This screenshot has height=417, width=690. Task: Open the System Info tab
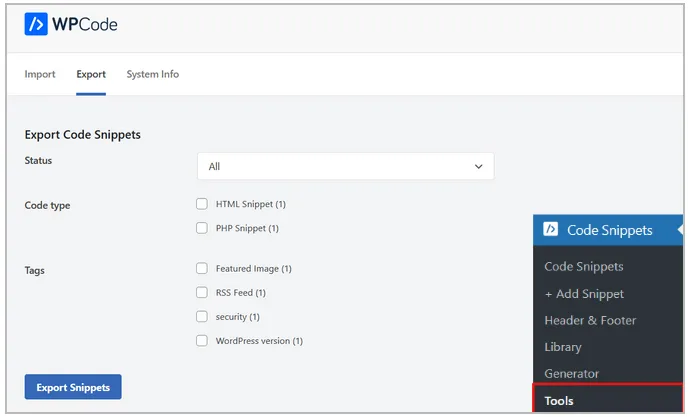(153, 74)
